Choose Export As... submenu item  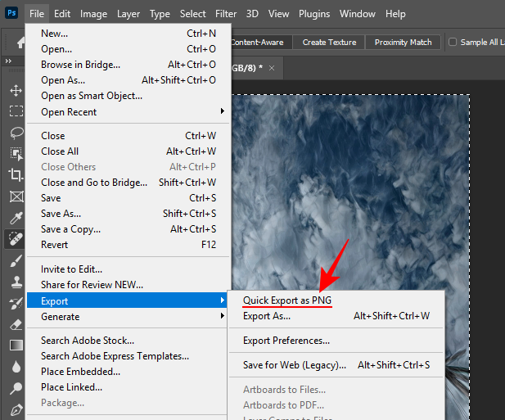tap(336, 316)
